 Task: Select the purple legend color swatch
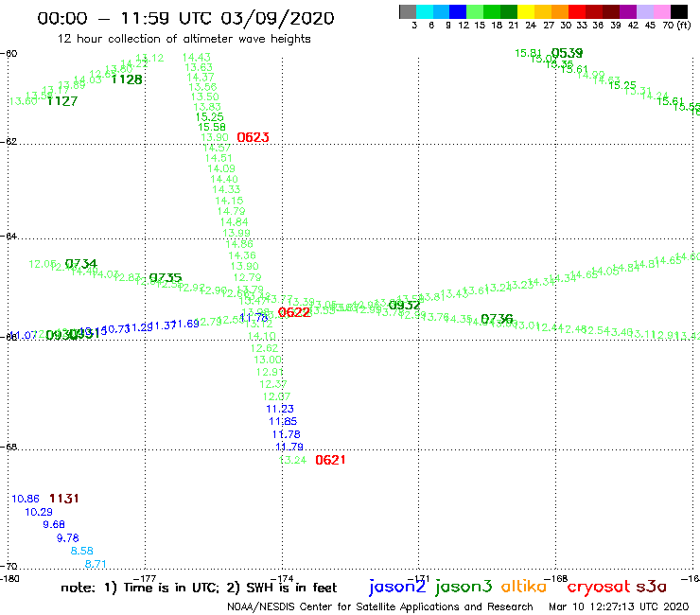(628, 11)
